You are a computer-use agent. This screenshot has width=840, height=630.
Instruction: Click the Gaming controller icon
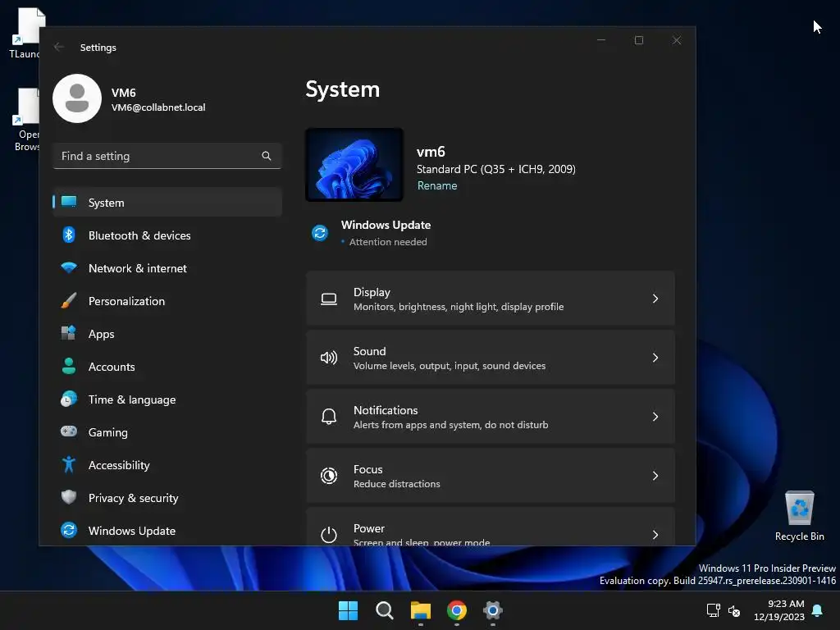[69, 431]
